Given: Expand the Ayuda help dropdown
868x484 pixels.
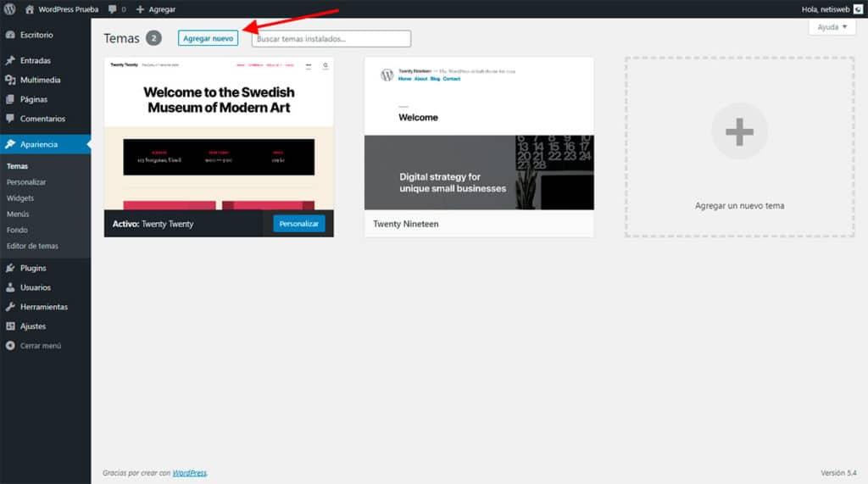Looking at the screenshot, I should [x=832, y=27].
